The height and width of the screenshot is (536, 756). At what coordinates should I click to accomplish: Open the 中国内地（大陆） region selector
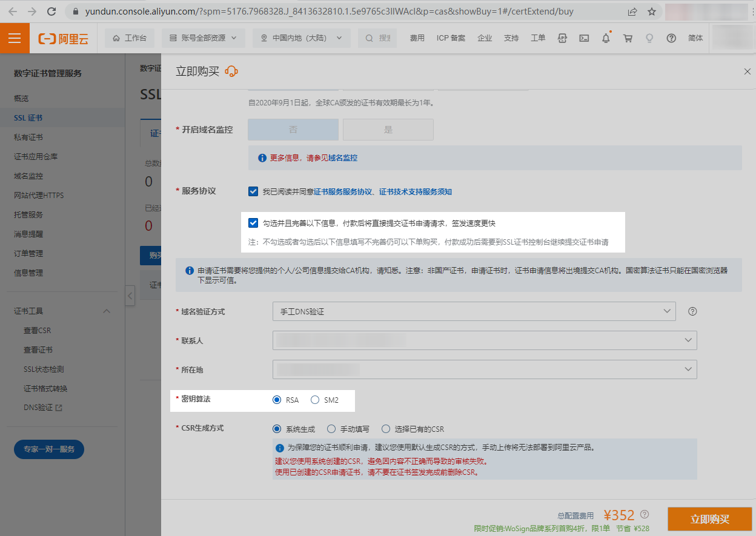(x=301, y=38)
